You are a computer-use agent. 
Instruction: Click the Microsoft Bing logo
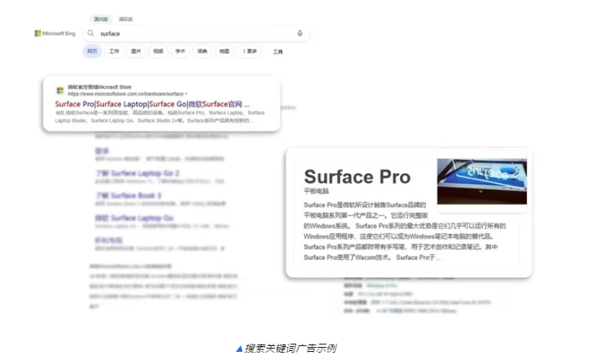coord(55,33)
